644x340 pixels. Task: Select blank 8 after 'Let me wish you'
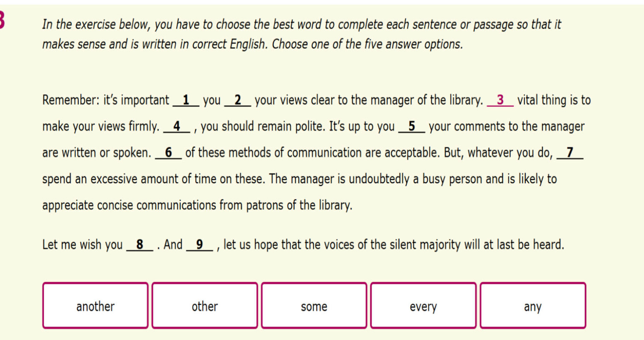(x=140, y=245)
